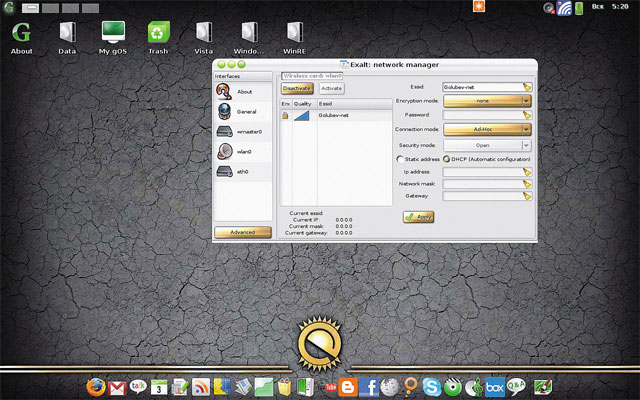
Task: Switch to the first virtual desktop pager
Action: point(30,8)
